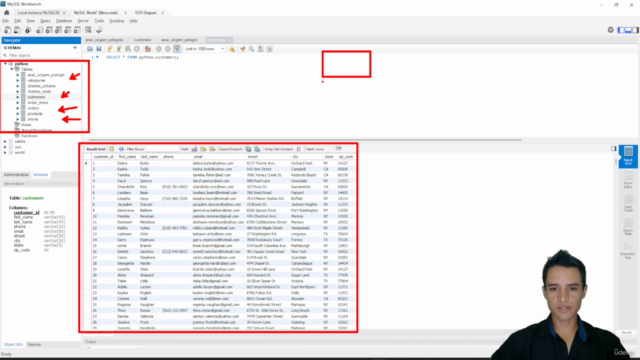The image size is (640, 360).
Task: Expand the stores table node
Action: (18, 119)
